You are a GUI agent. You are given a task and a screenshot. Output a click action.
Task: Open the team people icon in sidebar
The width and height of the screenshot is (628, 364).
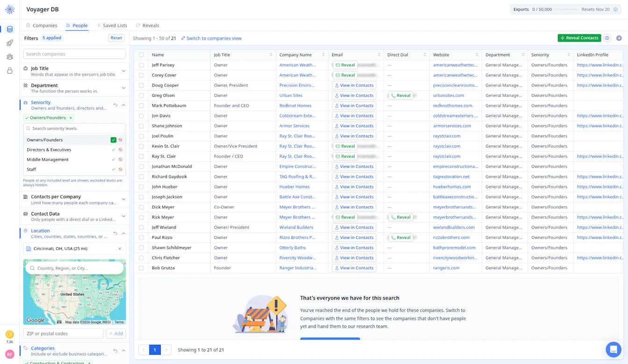(x=10, y=57)
